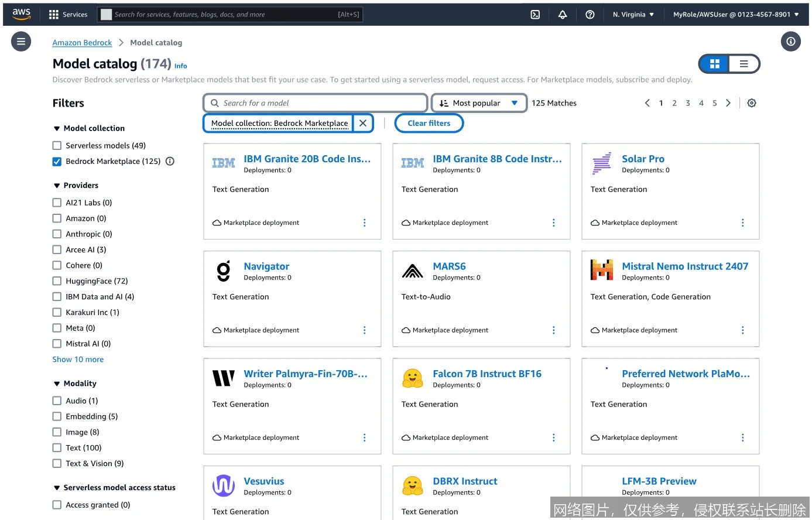The height and width of the screenshot is (520, 812).
Task: Click the Navigator provider logo
Action: pyautogui.click(x=224, y=271)
